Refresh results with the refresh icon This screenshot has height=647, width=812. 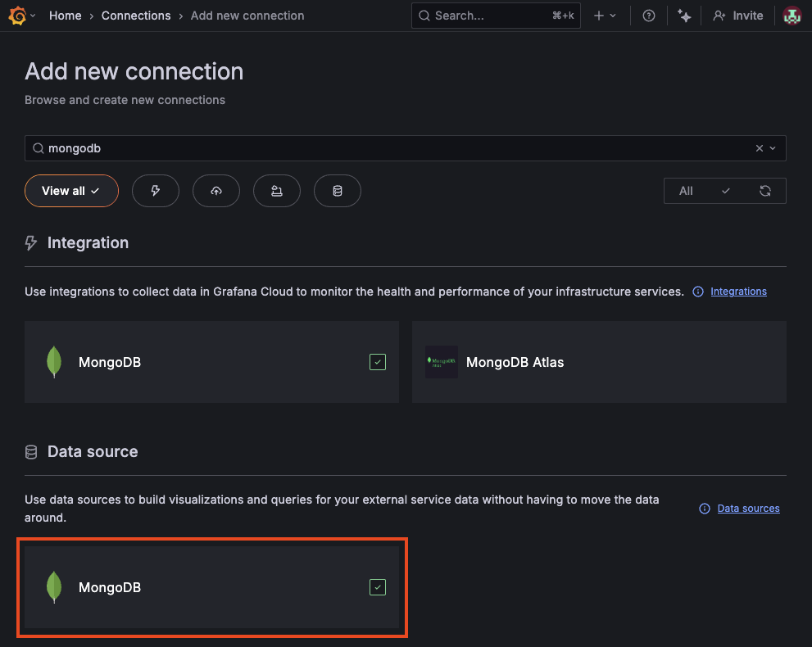pyautogui.click(x=764, y=190)
